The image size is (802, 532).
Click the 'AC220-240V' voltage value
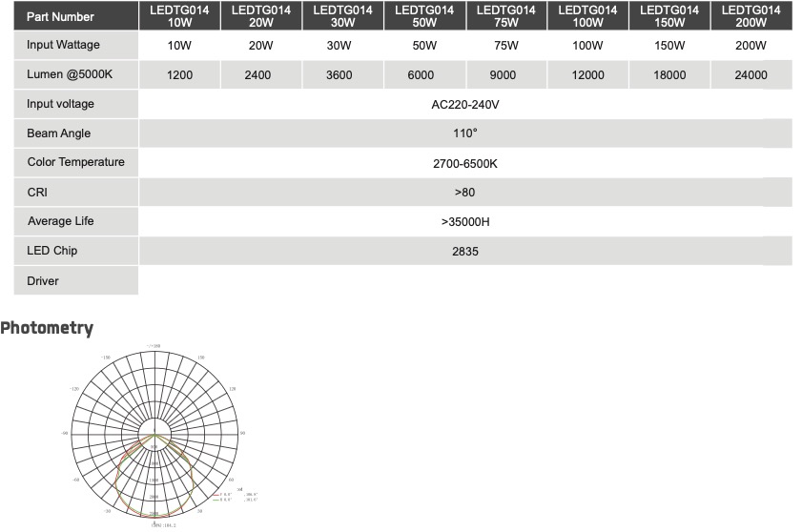[465, 105]
